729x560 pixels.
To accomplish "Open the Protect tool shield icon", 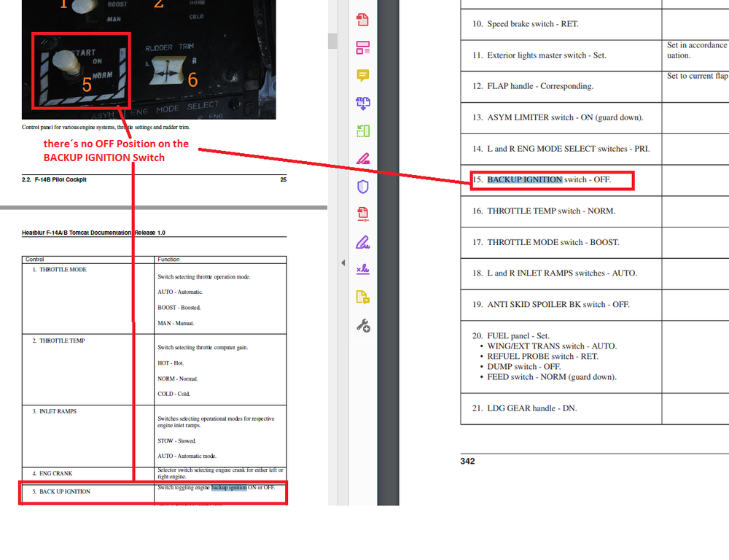I will point(362,186).
